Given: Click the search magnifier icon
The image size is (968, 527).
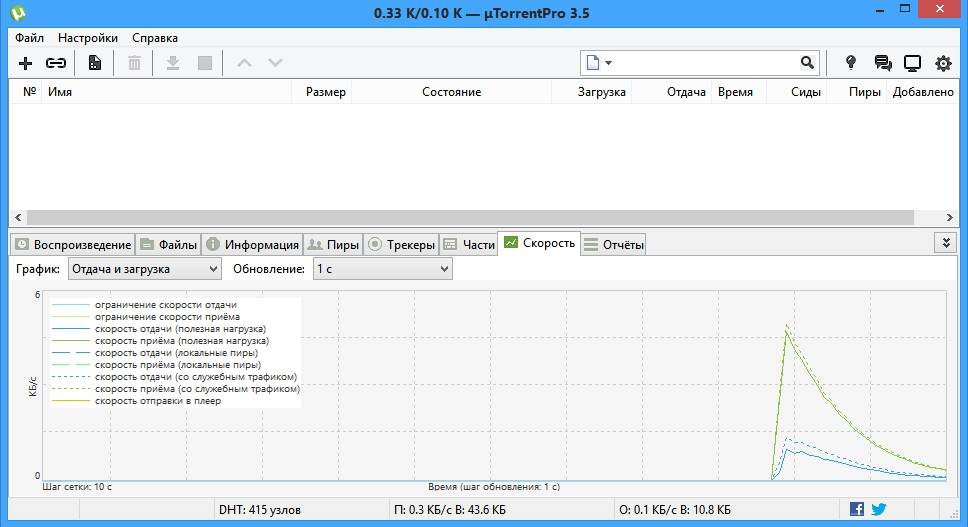Looking at the screenshot, I should point(807,62).
